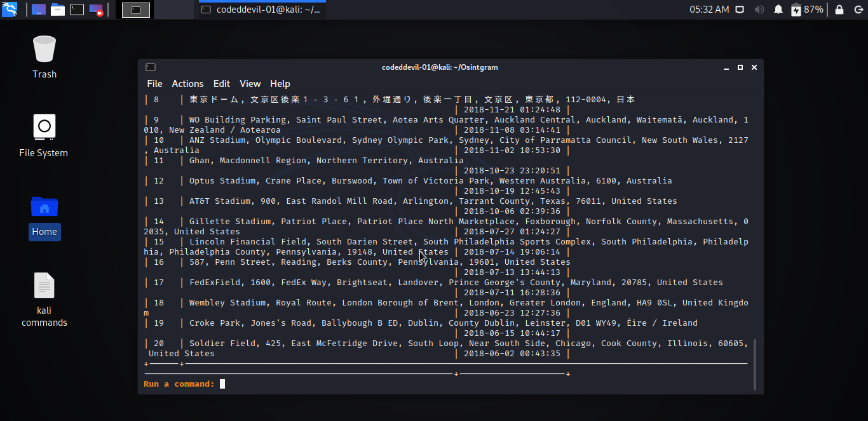Click timestamp 2018-10-23 23:20:51
The height and width of the screenshot is (421, 868).
[x=512, y=170]
